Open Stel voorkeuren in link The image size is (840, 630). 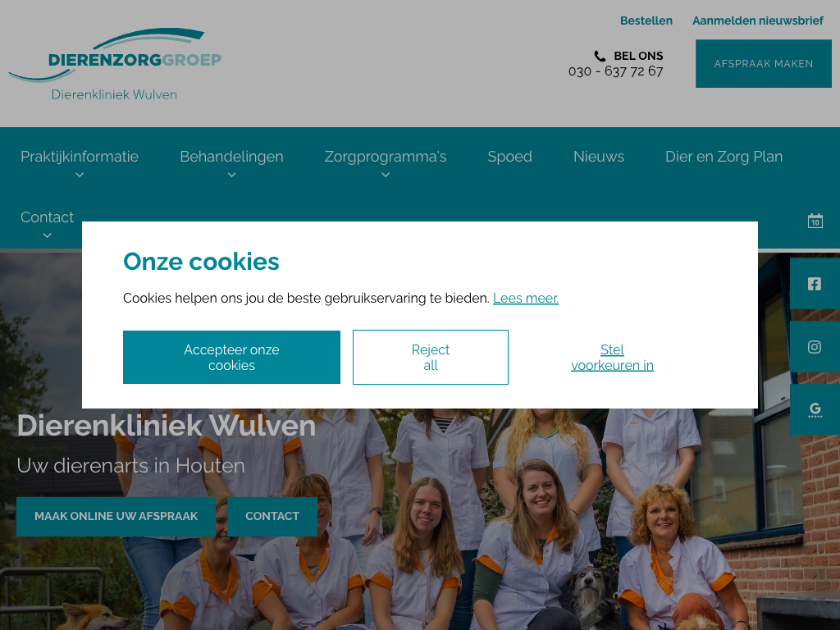pos(612,358)
